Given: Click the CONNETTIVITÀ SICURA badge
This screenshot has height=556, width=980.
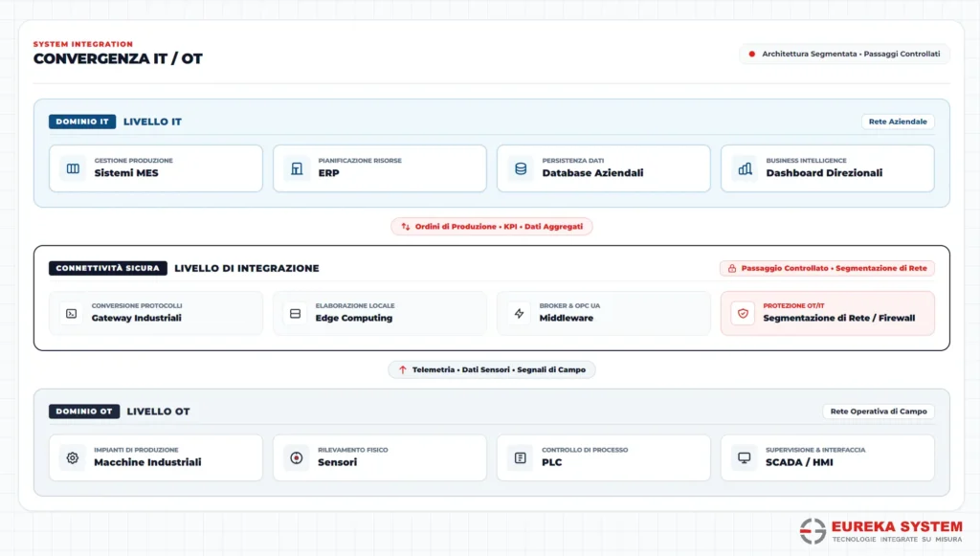Looking at the screenshot, I should (108, 268).
